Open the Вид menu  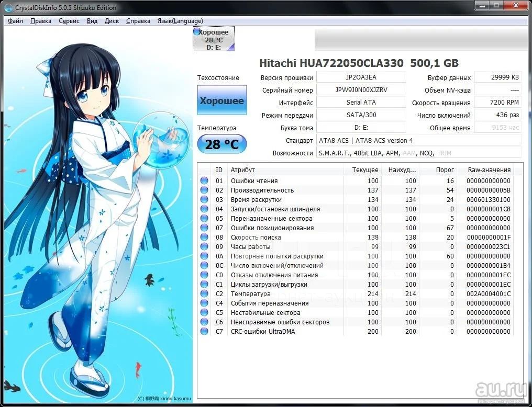pos(92,21)
